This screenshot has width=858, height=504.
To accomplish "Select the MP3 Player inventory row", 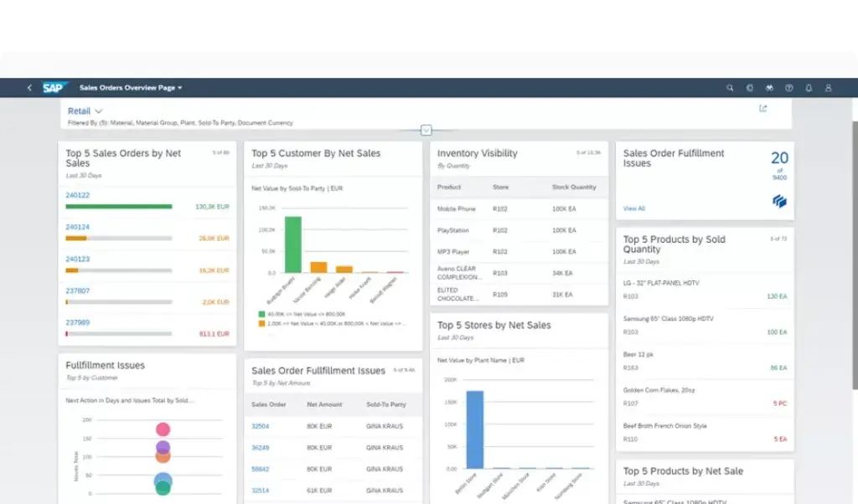I will tap(519, 251).
